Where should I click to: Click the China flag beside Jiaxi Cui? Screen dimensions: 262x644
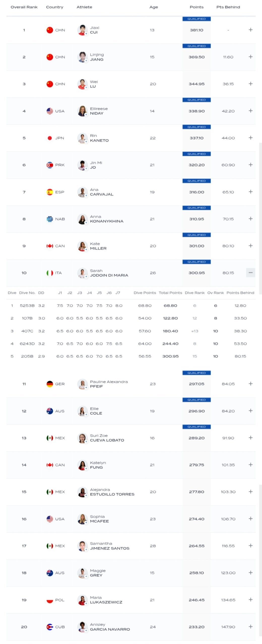[50, 30]
